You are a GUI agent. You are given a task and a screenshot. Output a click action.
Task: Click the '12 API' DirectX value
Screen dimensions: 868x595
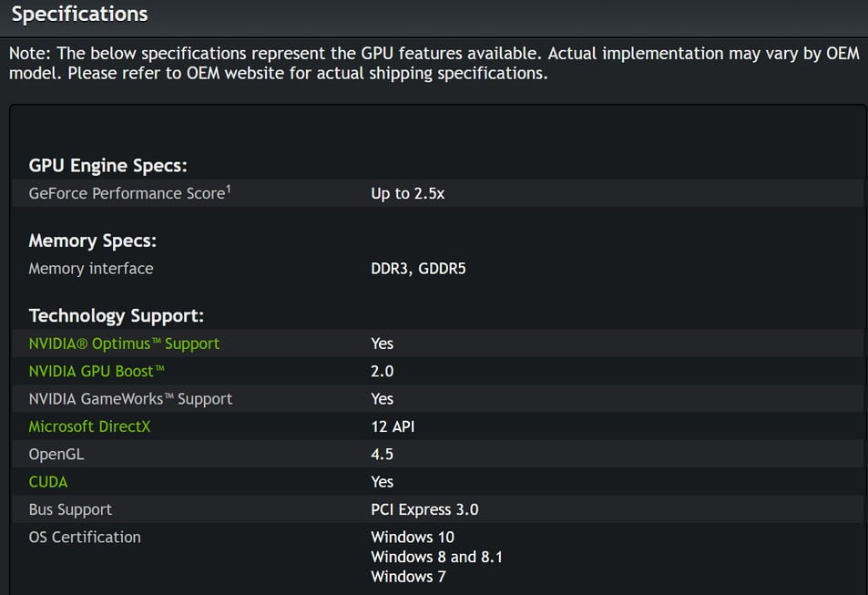click(393, 426)
